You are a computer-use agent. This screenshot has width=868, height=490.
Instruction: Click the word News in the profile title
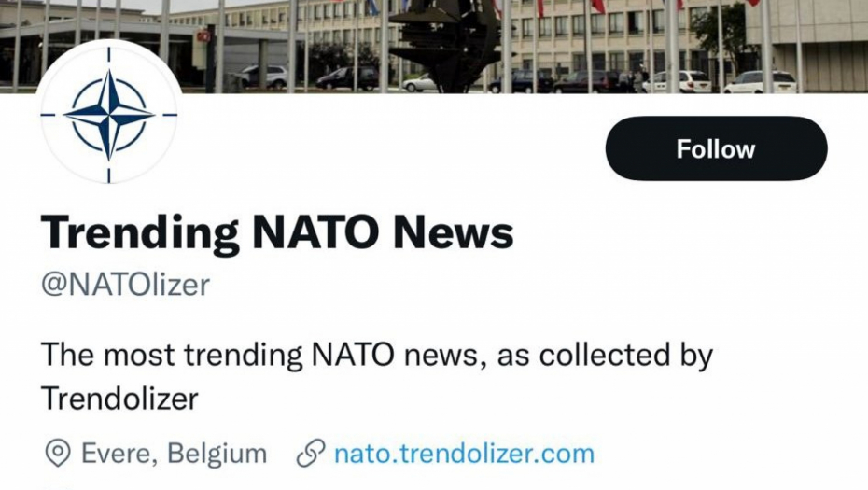pyautogui.click(x=453, y=232)
